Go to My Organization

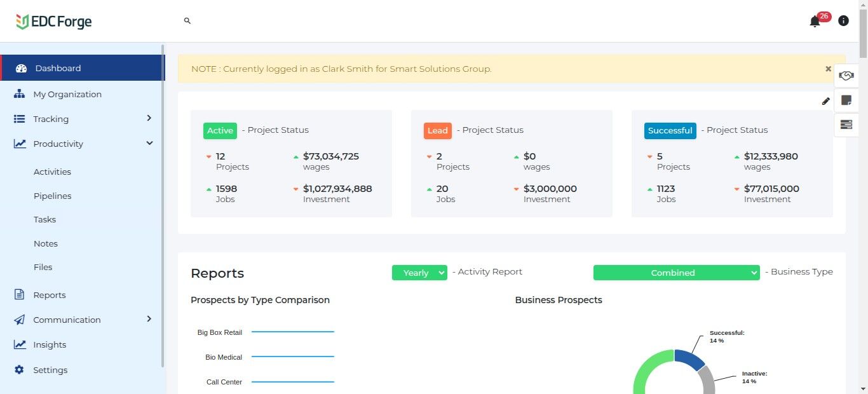tap(67, 94)
